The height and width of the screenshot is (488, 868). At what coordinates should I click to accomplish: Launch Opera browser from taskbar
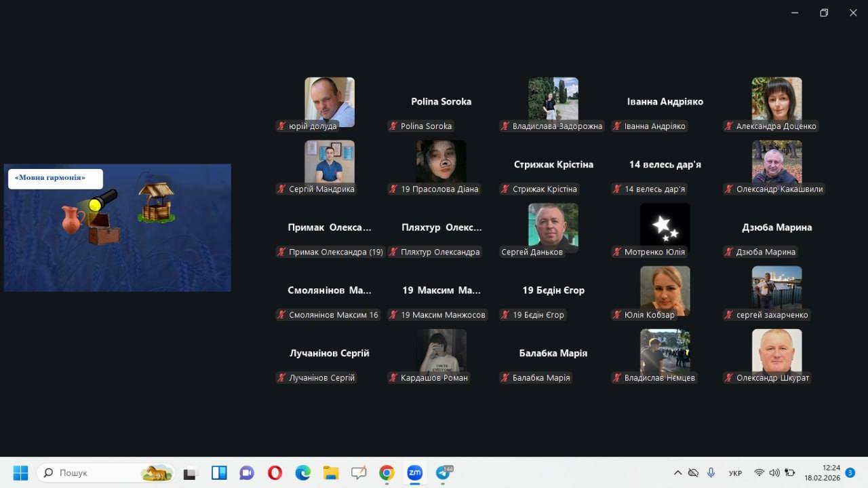(x=275, y=472)
